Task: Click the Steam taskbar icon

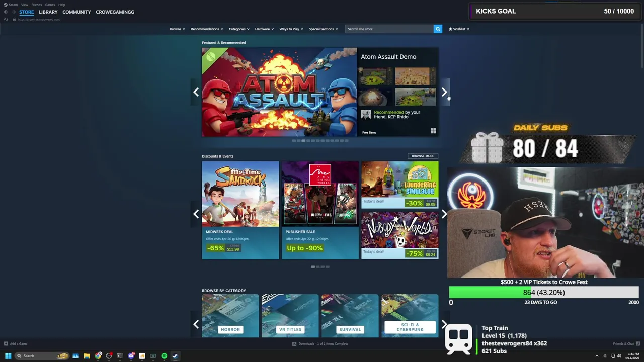Action: tap(175, 356)
